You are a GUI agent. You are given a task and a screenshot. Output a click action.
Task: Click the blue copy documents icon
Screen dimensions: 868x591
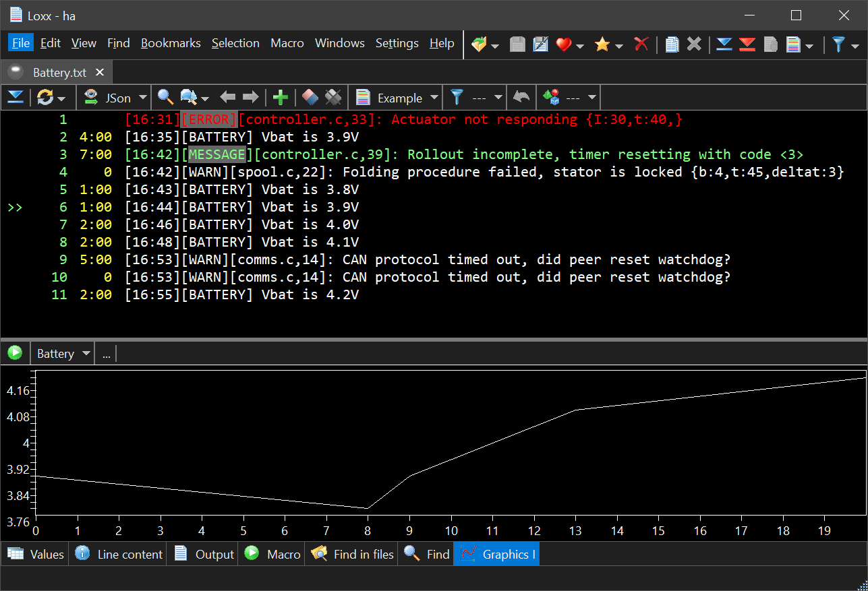[x=672, y=44]
